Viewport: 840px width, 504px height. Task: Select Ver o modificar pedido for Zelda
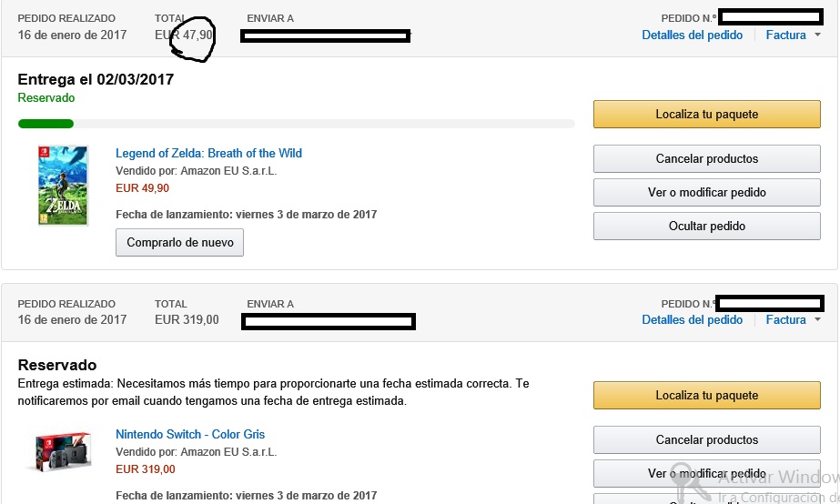(706, 193)
